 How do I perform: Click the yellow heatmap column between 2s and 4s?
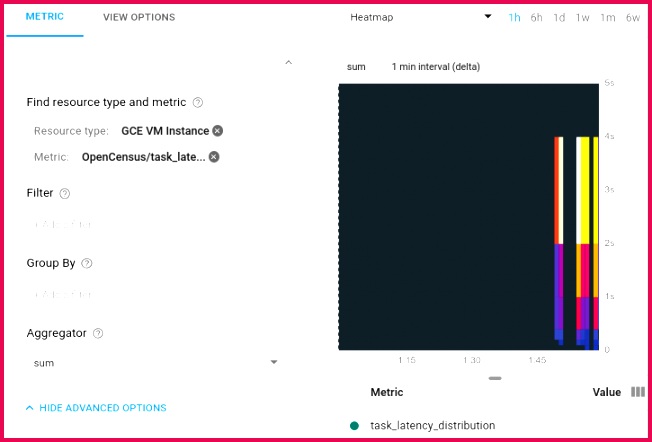(585, 190)
